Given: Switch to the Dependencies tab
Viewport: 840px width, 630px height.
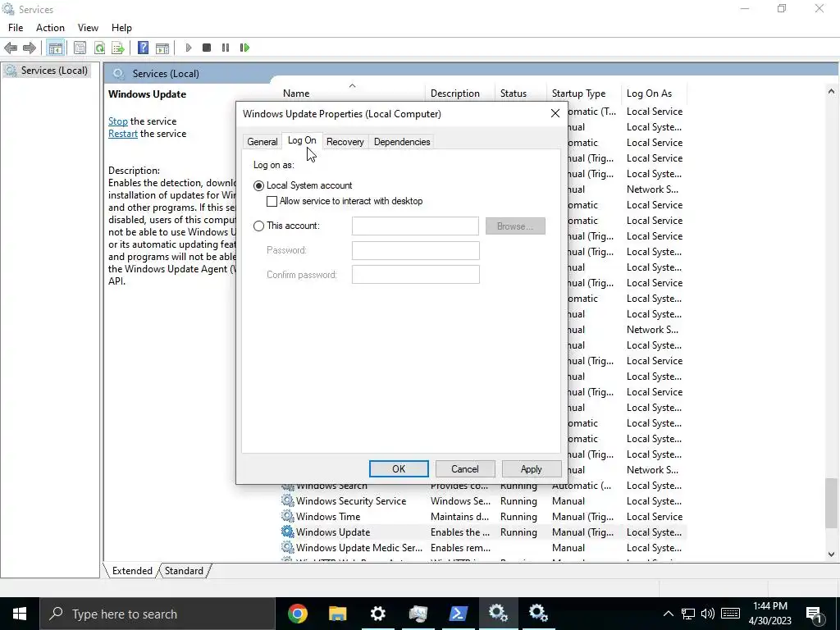Looking at the screenshot, I should (x=402, y=141).
